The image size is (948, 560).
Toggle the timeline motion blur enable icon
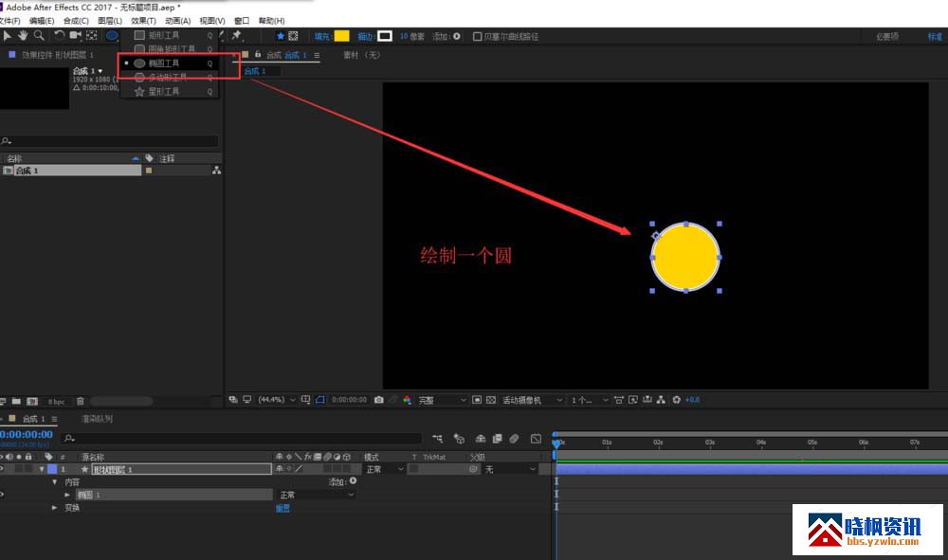pos(514,439)
